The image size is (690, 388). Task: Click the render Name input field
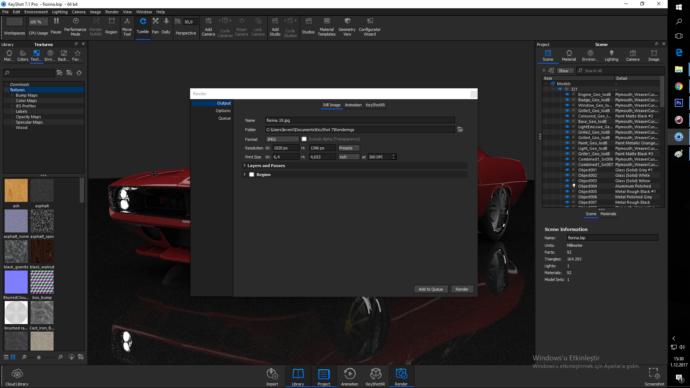click(360, 120)
